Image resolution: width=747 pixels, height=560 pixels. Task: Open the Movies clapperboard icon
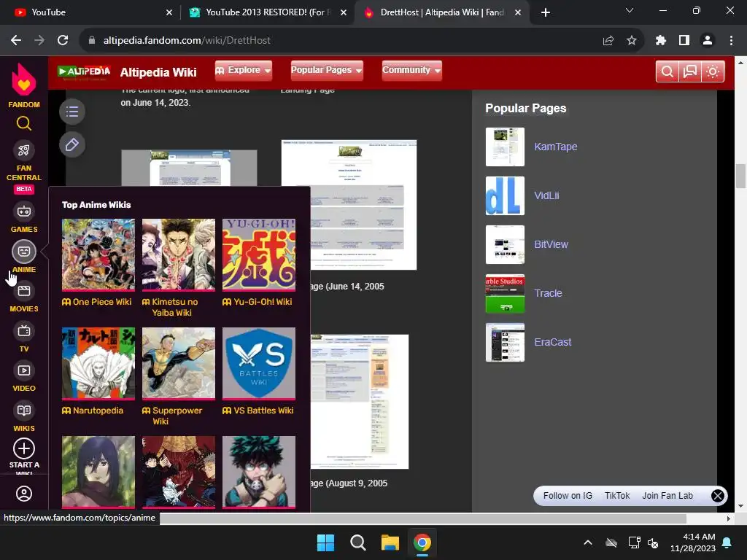24,290
